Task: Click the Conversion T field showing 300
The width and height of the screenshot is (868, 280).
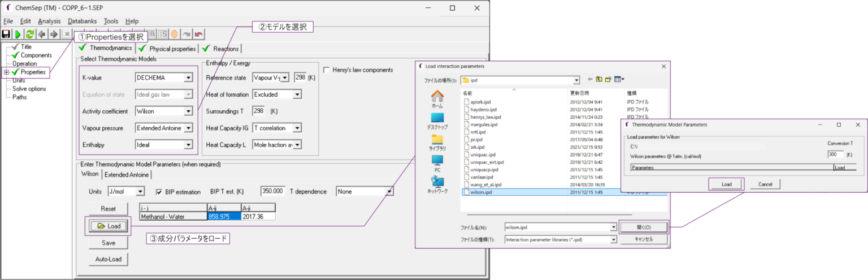Action: 835,154
